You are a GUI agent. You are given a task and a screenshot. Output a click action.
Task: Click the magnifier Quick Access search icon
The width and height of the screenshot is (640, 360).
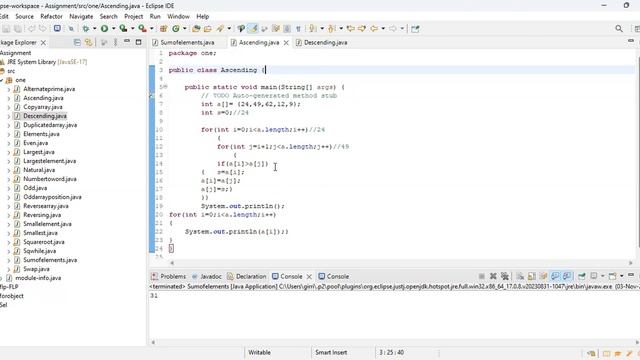click(619, 29)
